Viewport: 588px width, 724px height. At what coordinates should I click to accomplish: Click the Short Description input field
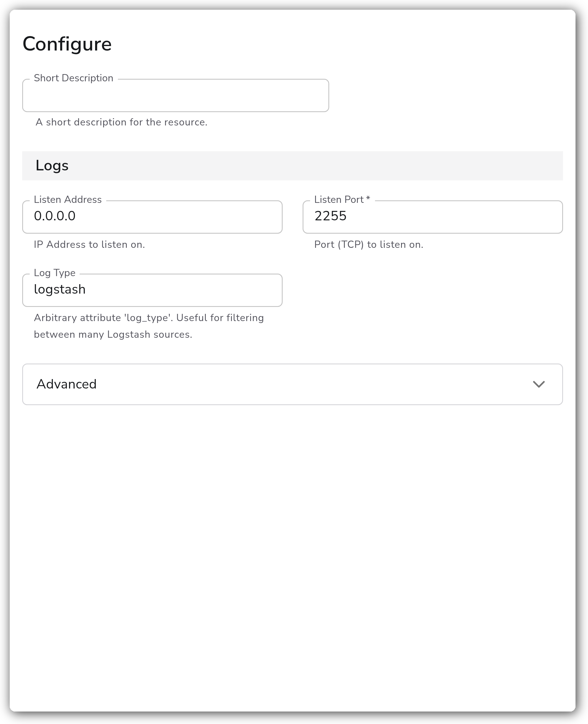(176, 95)
